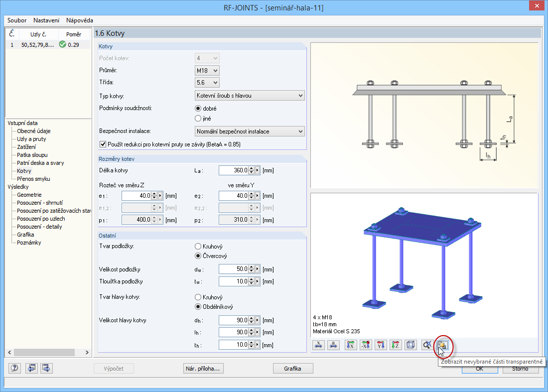Click the Poměr column header
Image resolution: width=548 pixels, height=392 pixels.
(74, 34)
